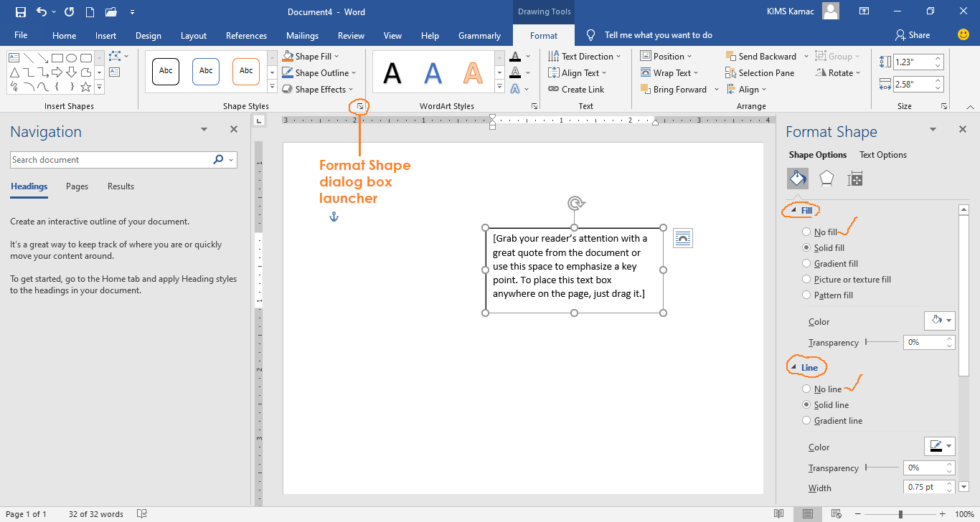Open Text Options in Format Shape pane
This screenshot has width=980, height=522.
[882, 155]
